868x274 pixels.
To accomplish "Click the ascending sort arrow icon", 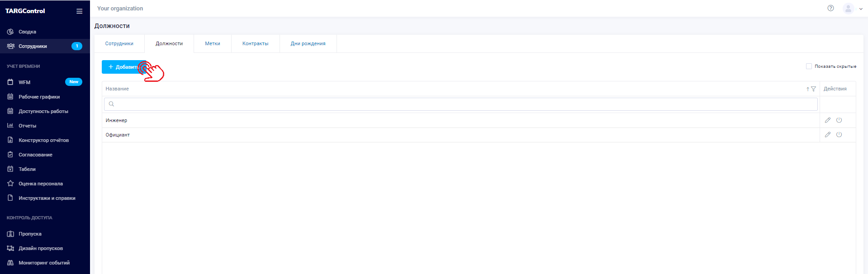I will point(808,89).
